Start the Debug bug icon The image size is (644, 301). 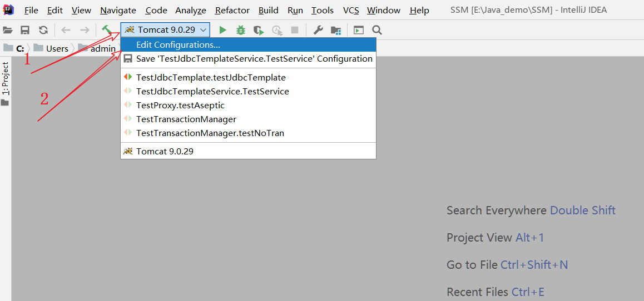point(241,30)
